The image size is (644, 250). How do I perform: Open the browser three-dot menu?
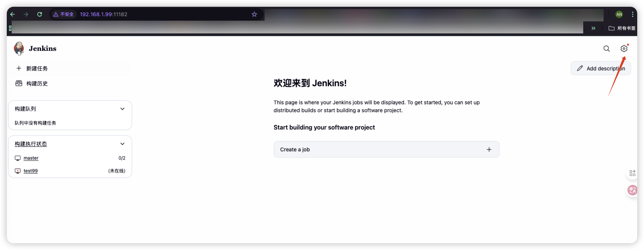[x=632, y=14]
